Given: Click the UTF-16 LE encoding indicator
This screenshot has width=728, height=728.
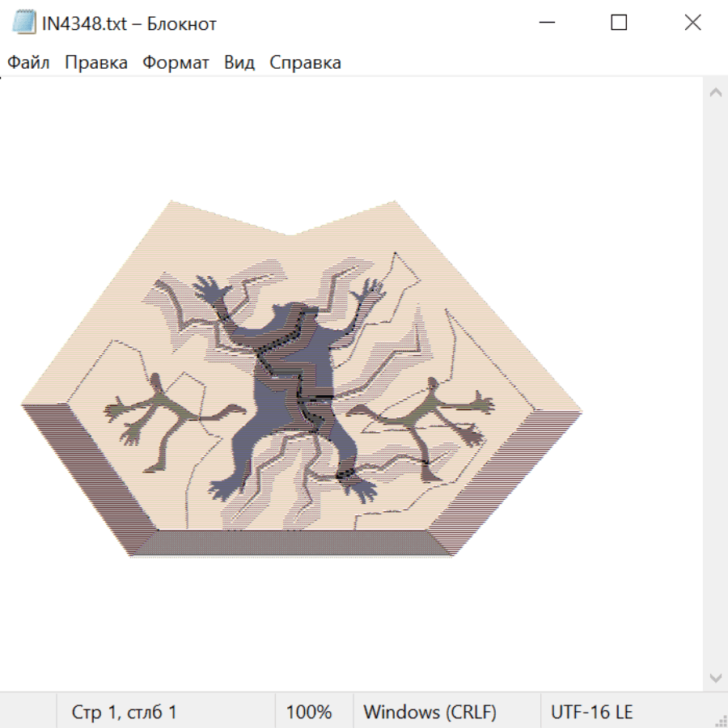Looking at the screenshot, I should coord(591,713).
